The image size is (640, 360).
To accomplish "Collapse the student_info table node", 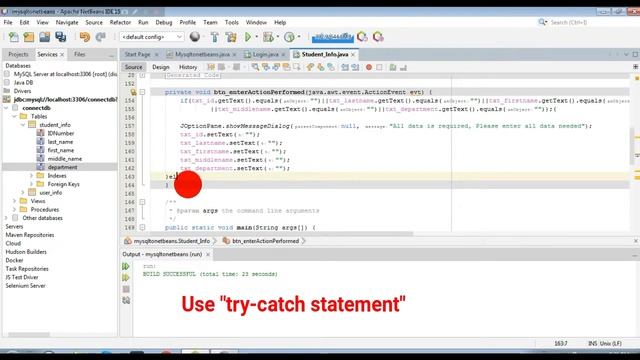I will (x=23, y=125).
